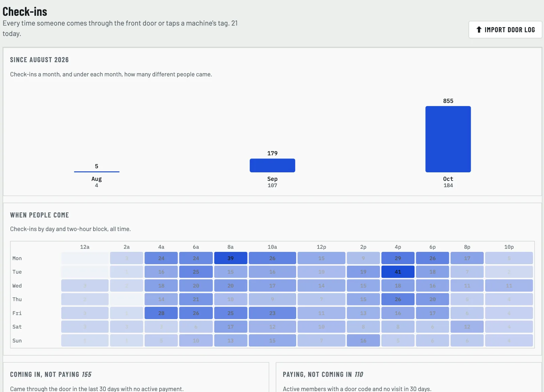Click the August bar line showing 5
The height and width of the screenshot is (392, 544).
[97, 172]
